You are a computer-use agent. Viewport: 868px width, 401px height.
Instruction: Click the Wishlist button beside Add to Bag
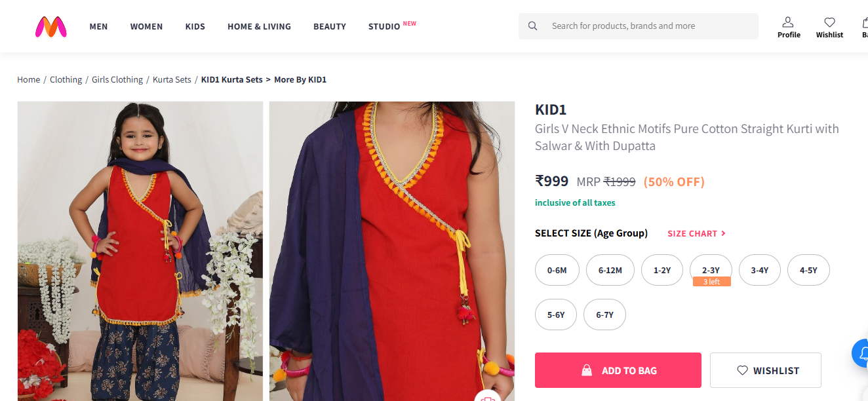[765, 370]
